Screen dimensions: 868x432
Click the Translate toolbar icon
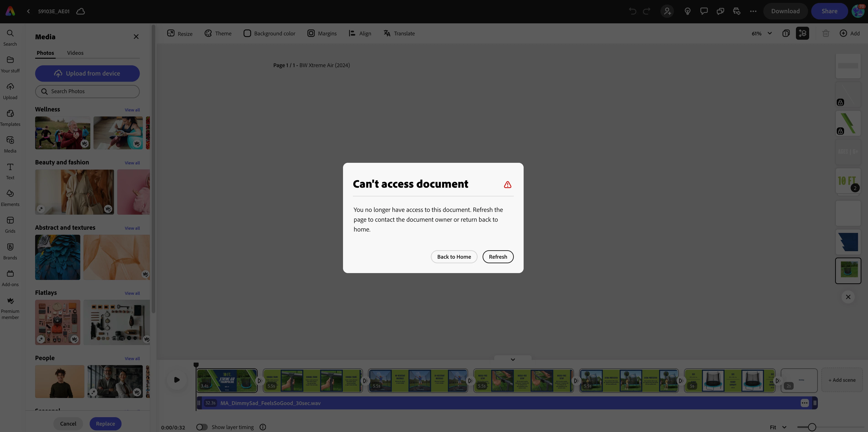click(x=387, y=33)
